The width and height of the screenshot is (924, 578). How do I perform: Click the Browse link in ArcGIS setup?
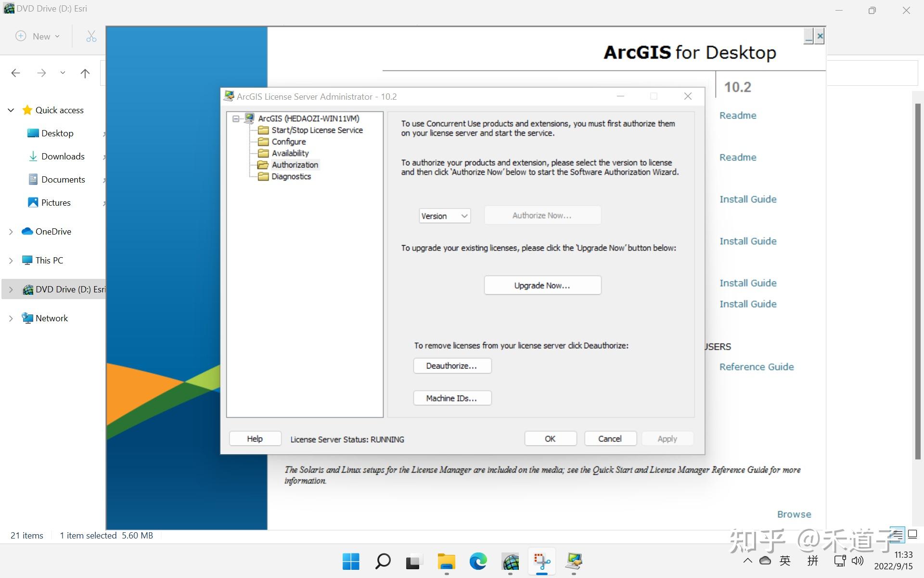pos(794,514)
